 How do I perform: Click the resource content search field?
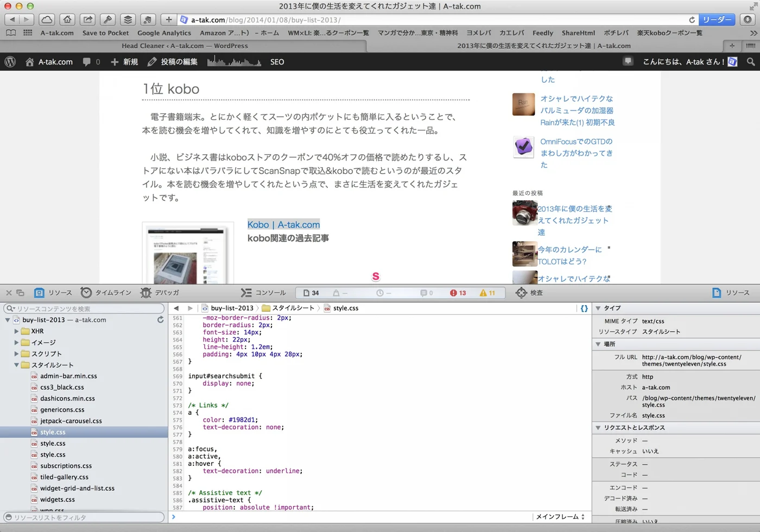coord(84,308)
